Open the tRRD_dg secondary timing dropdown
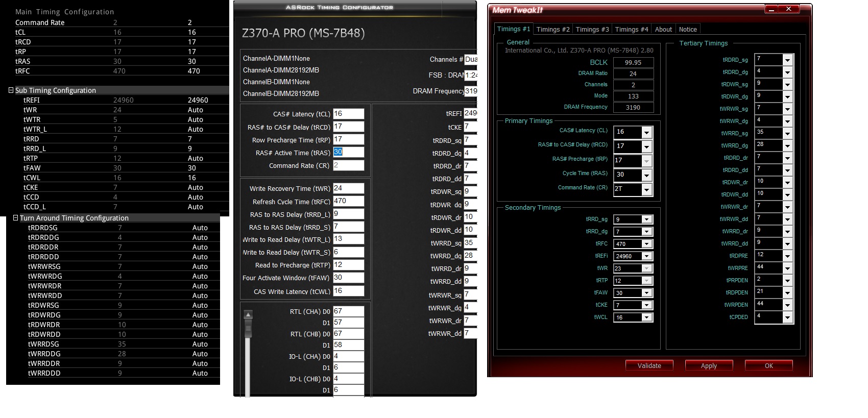This screenshot has width=868, height=418. coord(646,232)
